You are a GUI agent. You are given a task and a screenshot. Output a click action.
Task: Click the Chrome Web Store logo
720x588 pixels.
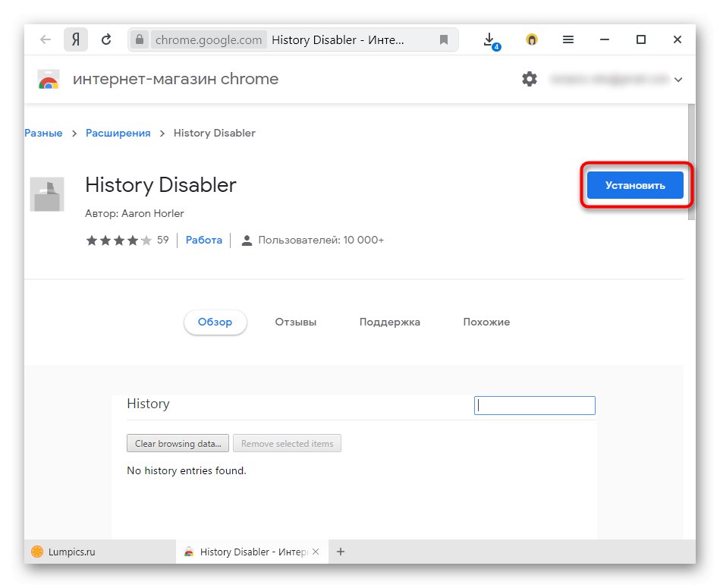point(47,78)
